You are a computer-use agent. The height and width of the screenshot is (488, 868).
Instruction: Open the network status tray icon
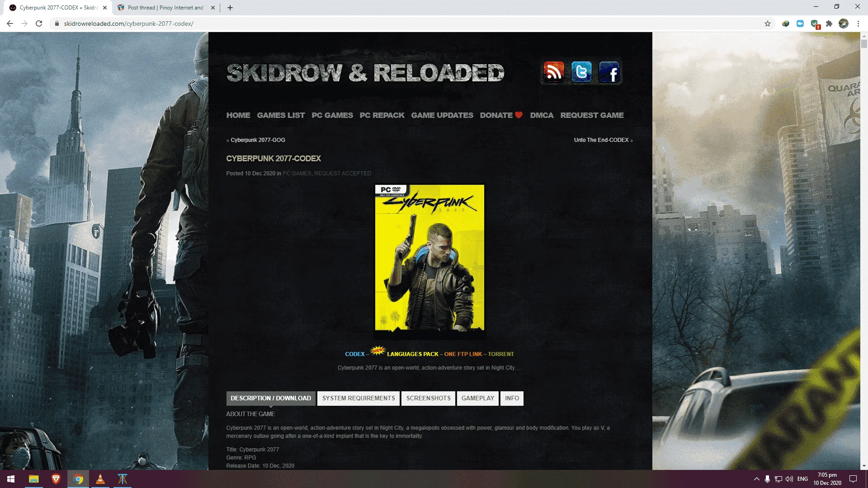coord(778,479)
